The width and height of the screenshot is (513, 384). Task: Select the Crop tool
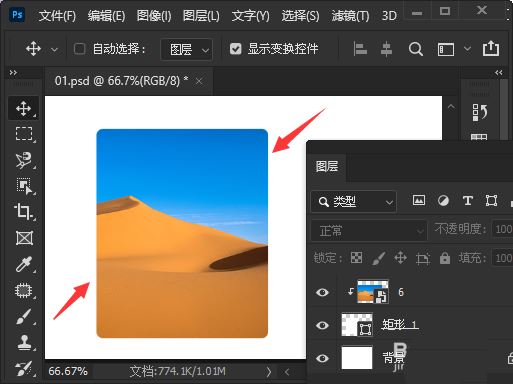pyautogui.click(x=24, y=211)
